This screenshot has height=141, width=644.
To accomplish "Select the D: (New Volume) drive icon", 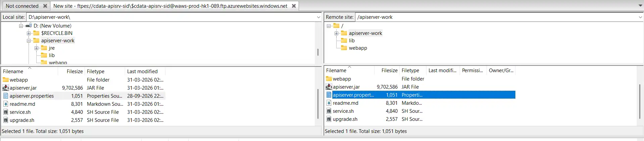I will coord(29,26).
